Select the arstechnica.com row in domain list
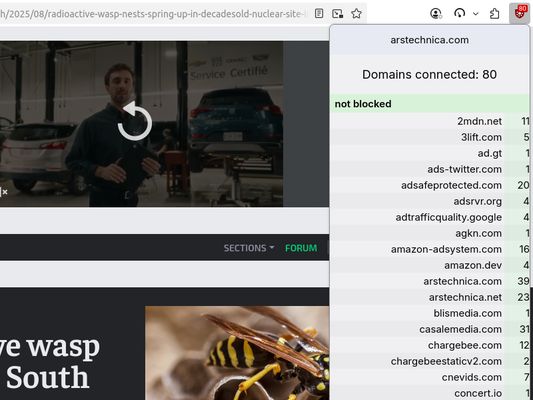Screen dimensions: 533x400 429,281
